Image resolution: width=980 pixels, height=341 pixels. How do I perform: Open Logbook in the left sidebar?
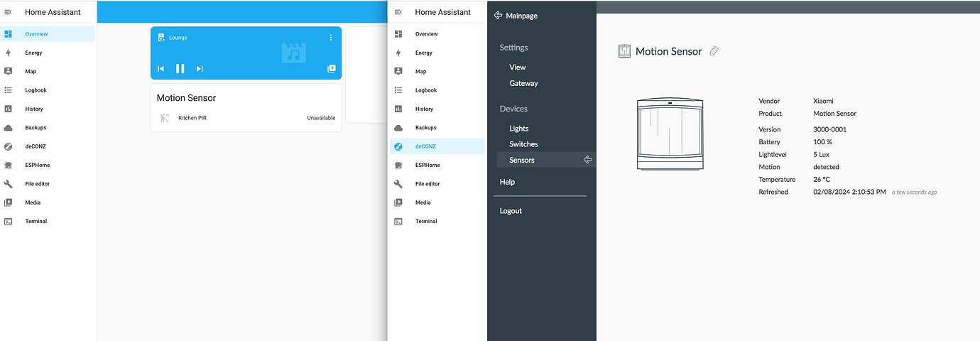point(48,90)
